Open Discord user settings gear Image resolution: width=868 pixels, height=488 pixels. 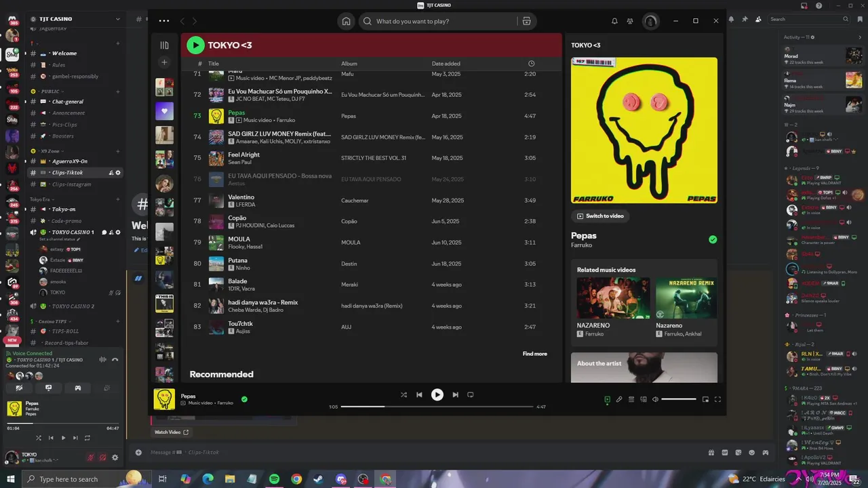tap(115, 457)
